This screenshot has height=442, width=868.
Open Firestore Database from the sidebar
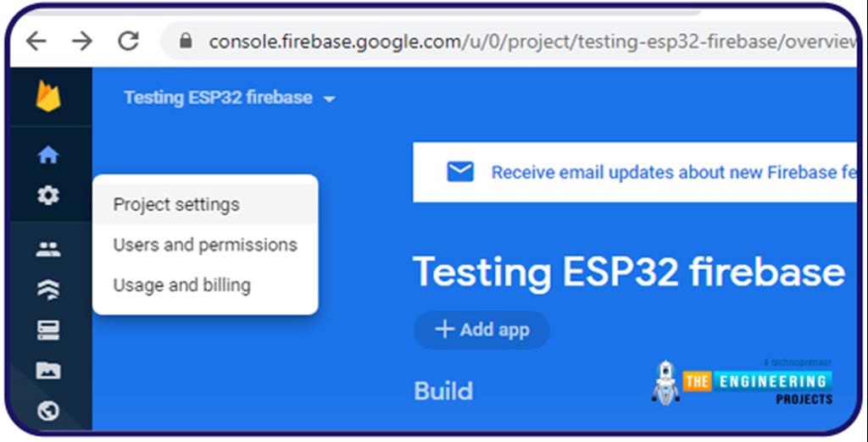48,290
